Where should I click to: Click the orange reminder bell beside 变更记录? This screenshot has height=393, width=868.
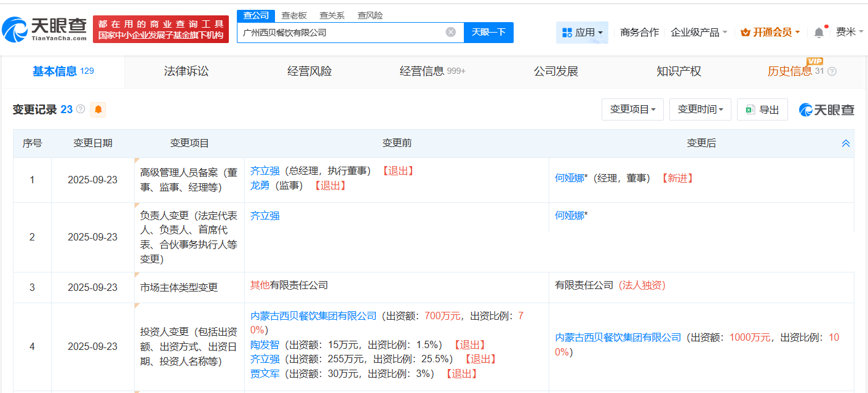point(97,109)
